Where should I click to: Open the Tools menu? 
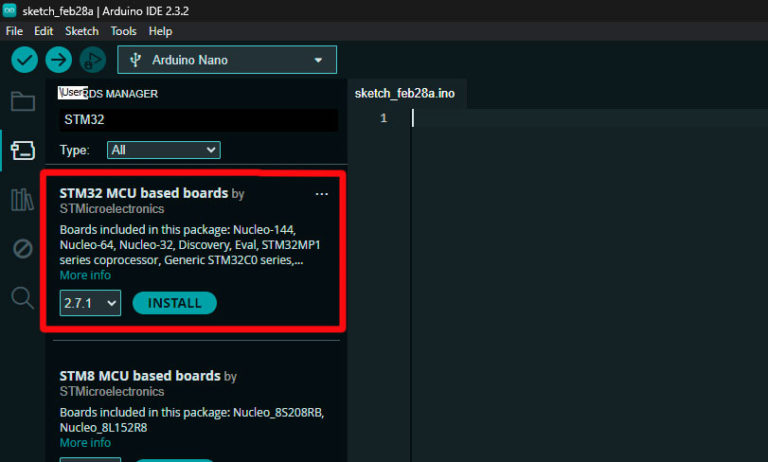tap(124, 31)
